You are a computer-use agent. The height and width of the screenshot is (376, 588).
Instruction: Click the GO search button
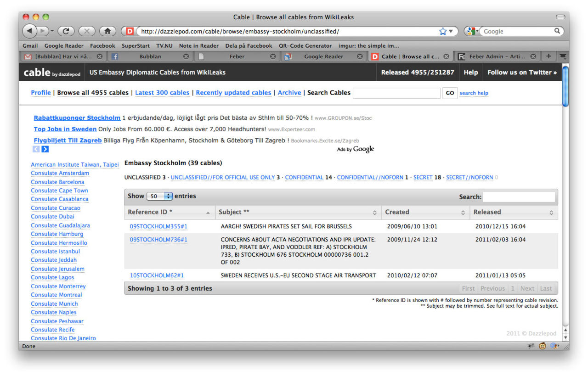(449, 93)
